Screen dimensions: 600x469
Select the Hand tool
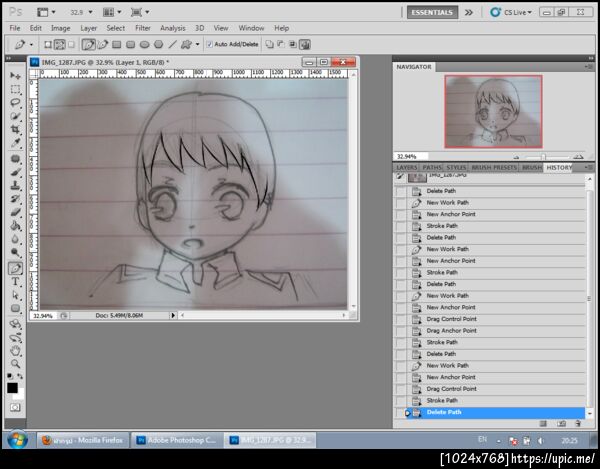pos(15,351)
